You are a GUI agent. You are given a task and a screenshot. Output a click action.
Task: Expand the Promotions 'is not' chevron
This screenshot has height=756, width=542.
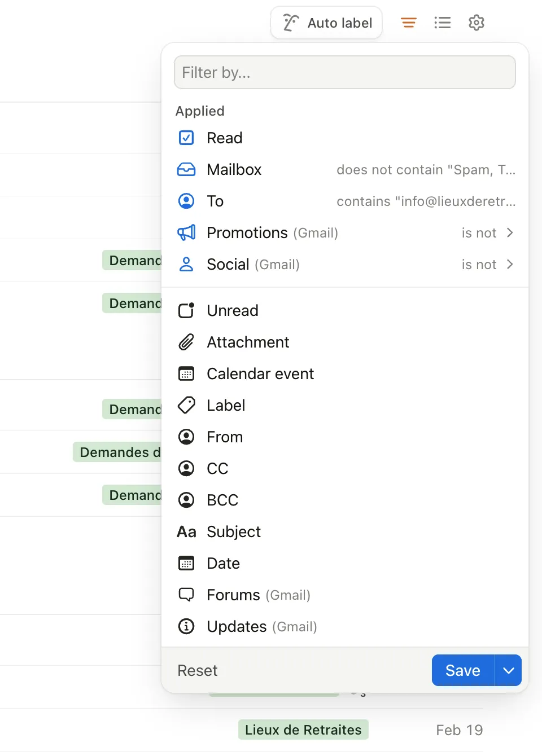coord(510,233)
